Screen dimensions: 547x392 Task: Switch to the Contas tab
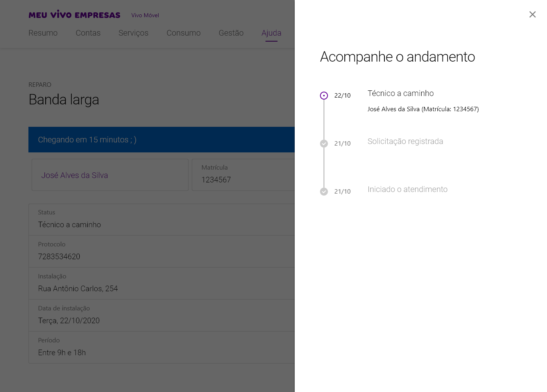[88, 33]
